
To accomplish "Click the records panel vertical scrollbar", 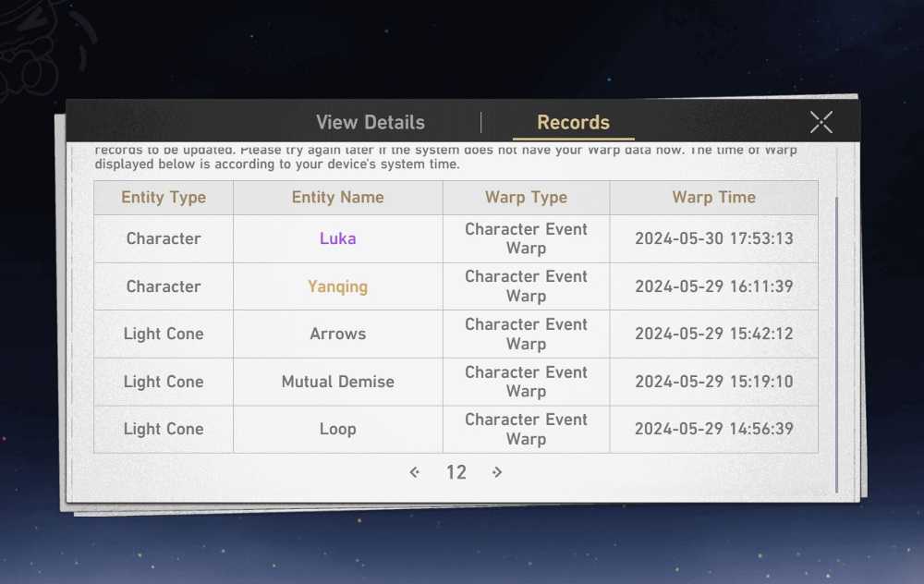I will pyautogui.click(x=836, y=345).
